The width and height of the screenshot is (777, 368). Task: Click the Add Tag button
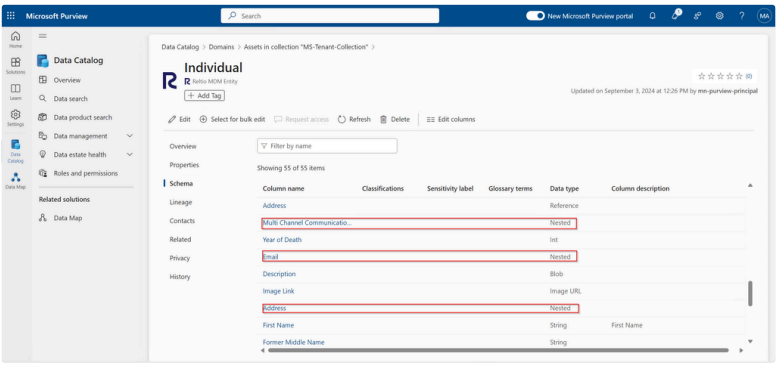click(205, 96)
